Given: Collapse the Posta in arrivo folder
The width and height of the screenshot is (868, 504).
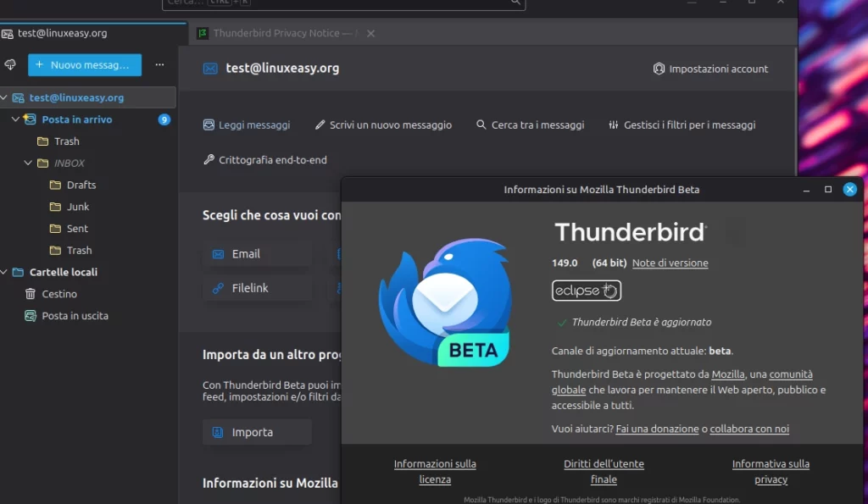Looking at the screenshot, I should coord(15,119).
